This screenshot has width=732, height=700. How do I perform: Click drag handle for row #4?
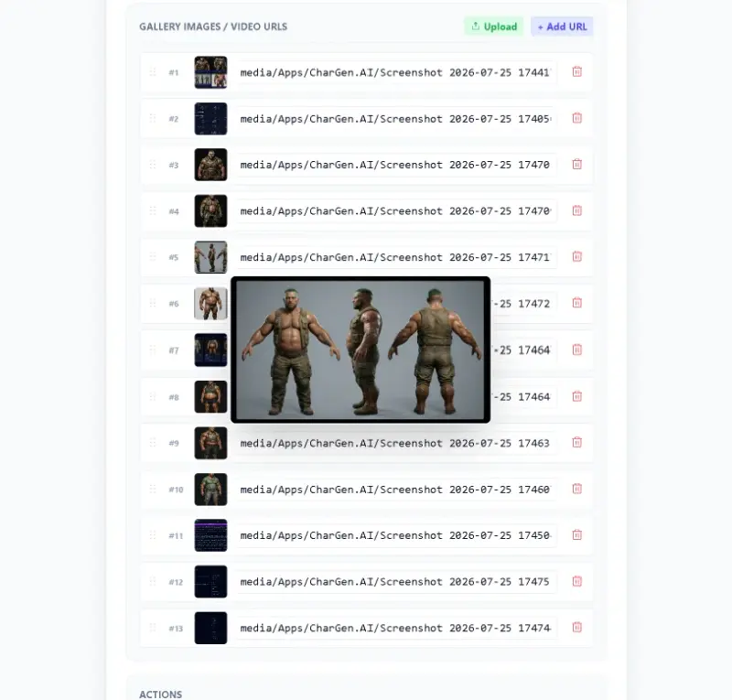pos(153,210)
